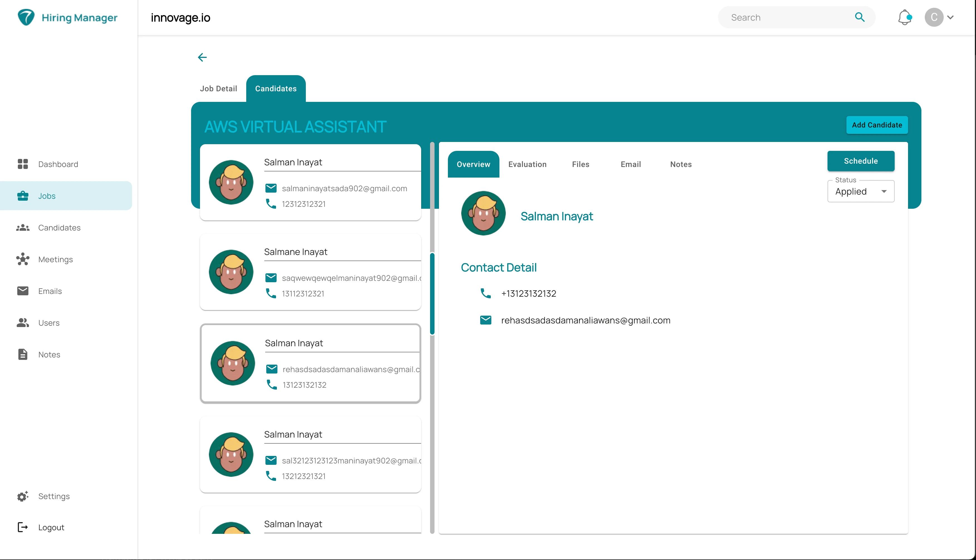
Task: Open Users in the sidebar
Action: (66, 323)
